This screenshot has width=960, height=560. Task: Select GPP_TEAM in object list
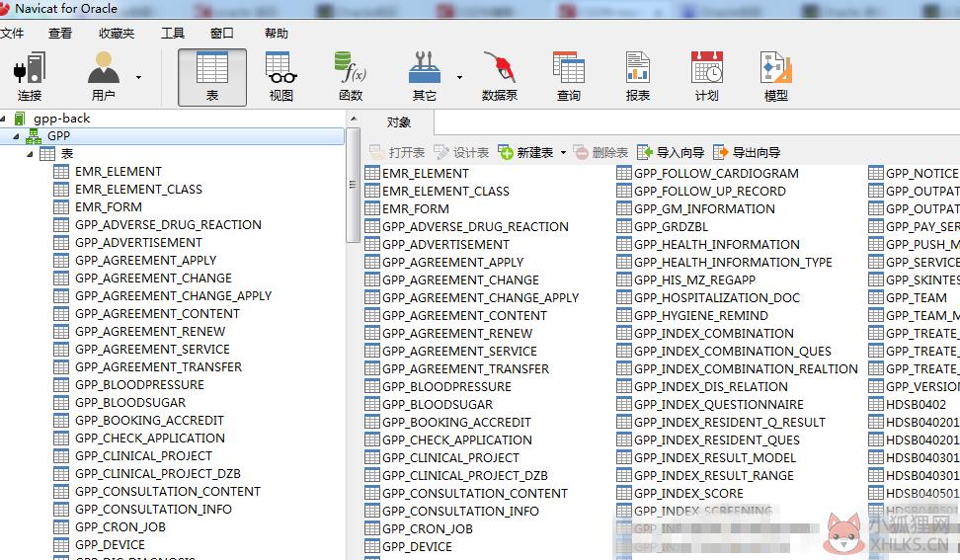(916, 297)
